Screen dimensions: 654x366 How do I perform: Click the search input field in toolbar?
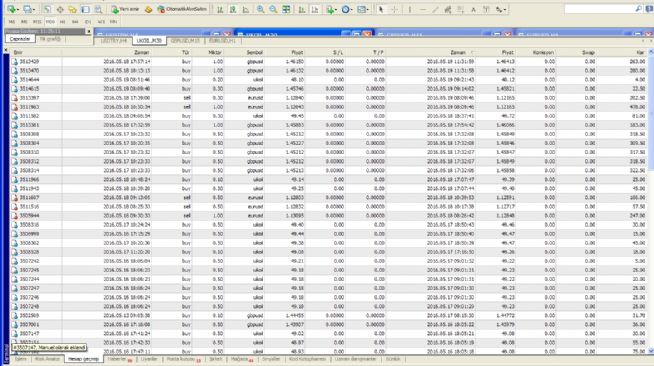click(x=599, y=9)
